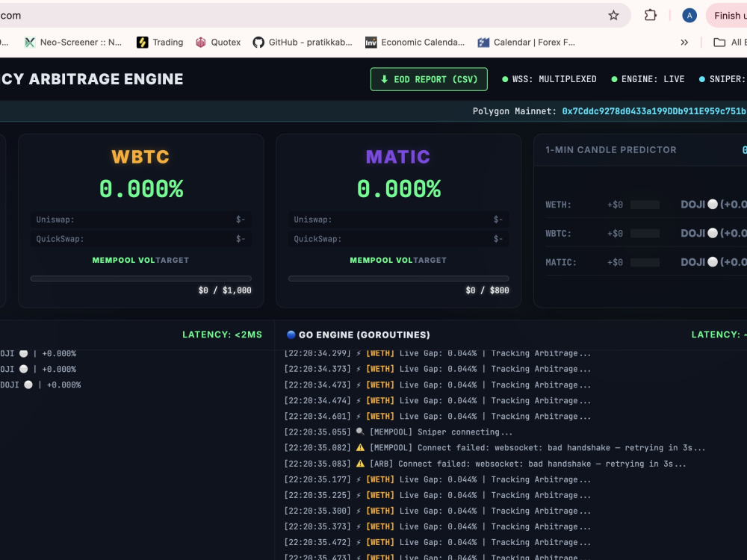Viewport: 747px width, 560px height.
Task: Click the warning icon on MEMPOOL connect failed
Action: tap(360, 447)
